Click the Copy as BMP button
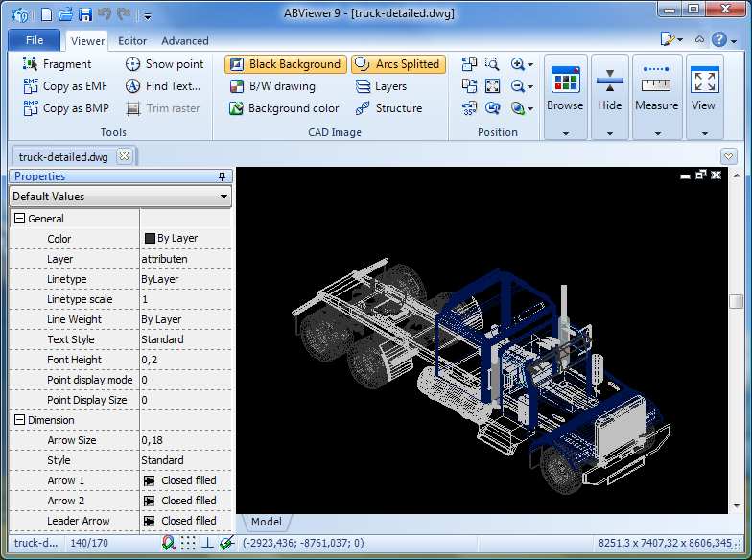This screenshot has width=752, height=560. tap(65, 108)
